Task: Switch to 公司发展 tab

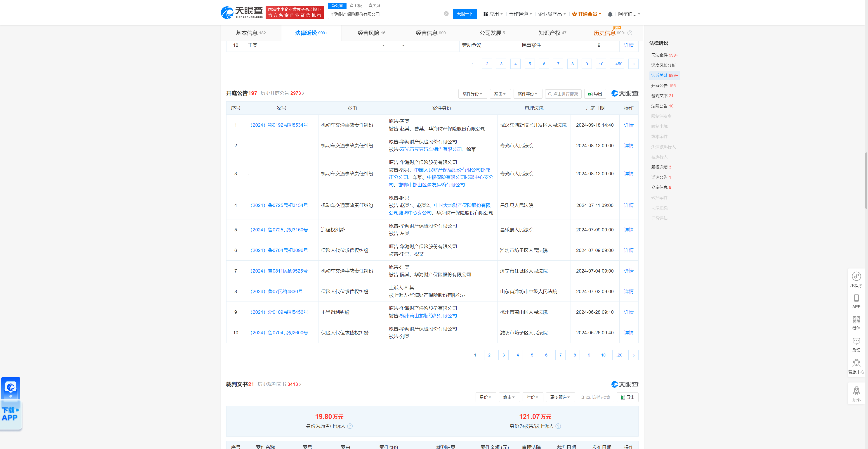Action: [x=492, y=33]
